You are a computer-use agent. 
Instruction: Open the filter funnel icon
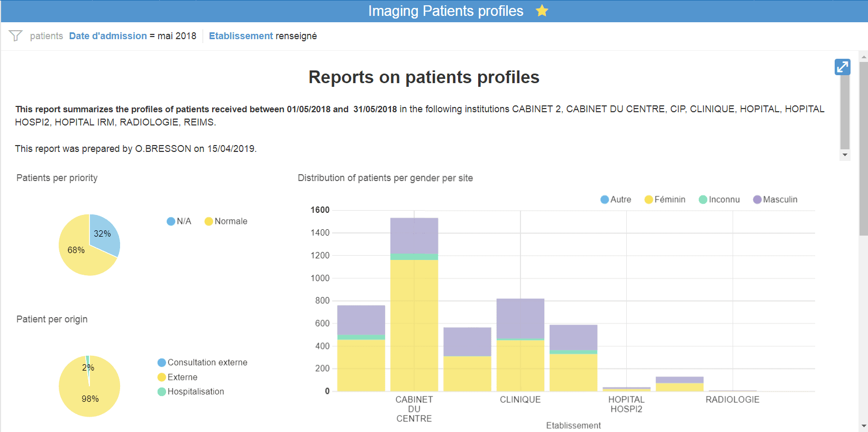point(15,35)
